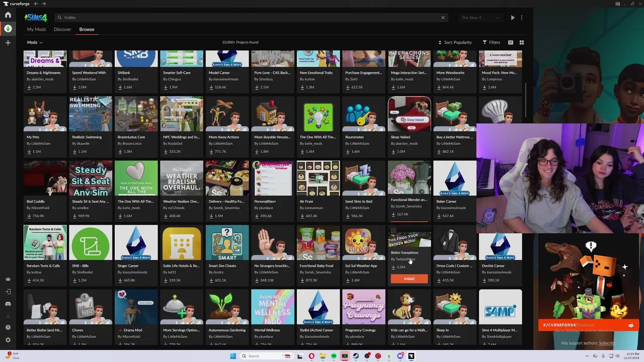
Task: Select the Browse tab
Action: [87, 29]
